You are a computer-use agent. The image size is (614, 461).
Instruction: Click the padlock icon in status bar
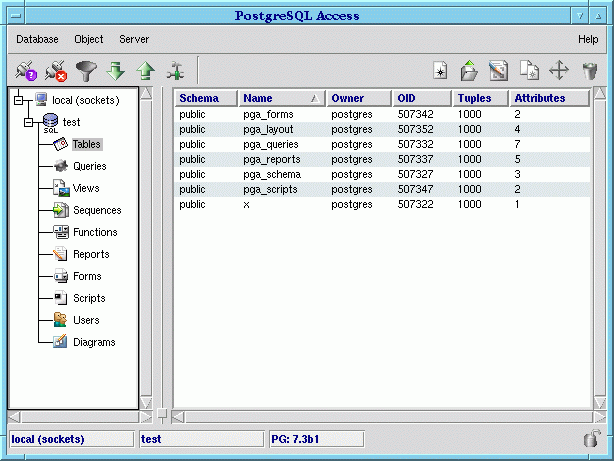591,439
